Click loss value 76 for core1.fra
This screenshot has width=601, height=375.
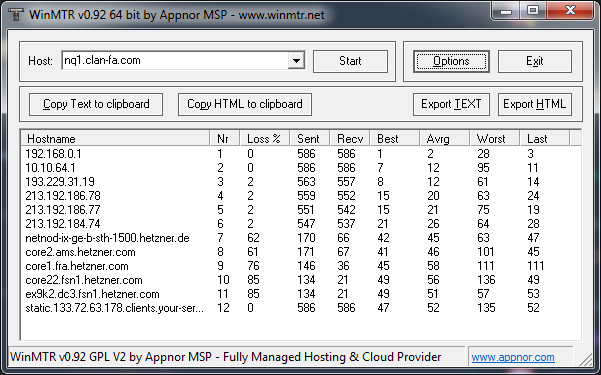[x=253, y=266]
